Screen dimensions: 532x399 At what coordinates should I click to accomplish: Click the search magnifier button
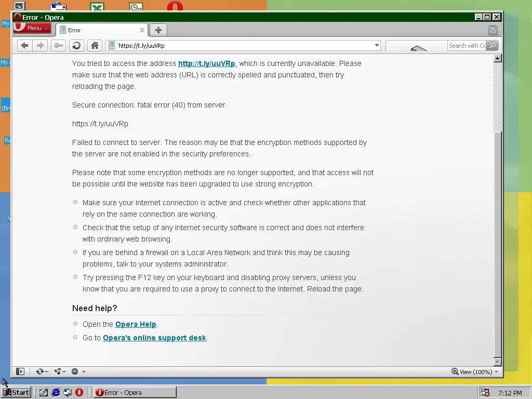493,46
